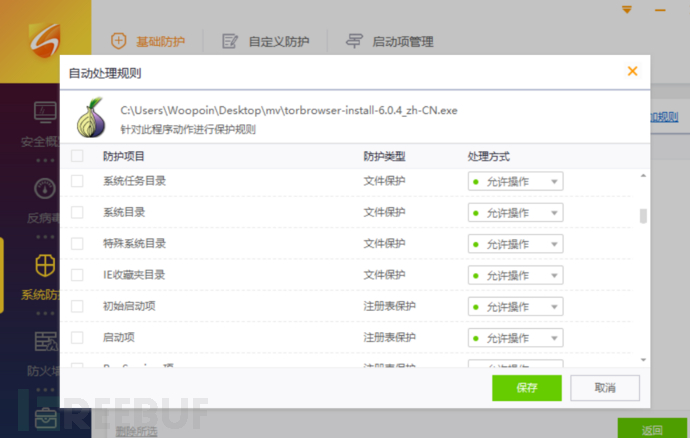Image resolution: width=690 pixels, height=438 pixels.
Task: Check the 启动项 row checkbox
Action: 77,337
